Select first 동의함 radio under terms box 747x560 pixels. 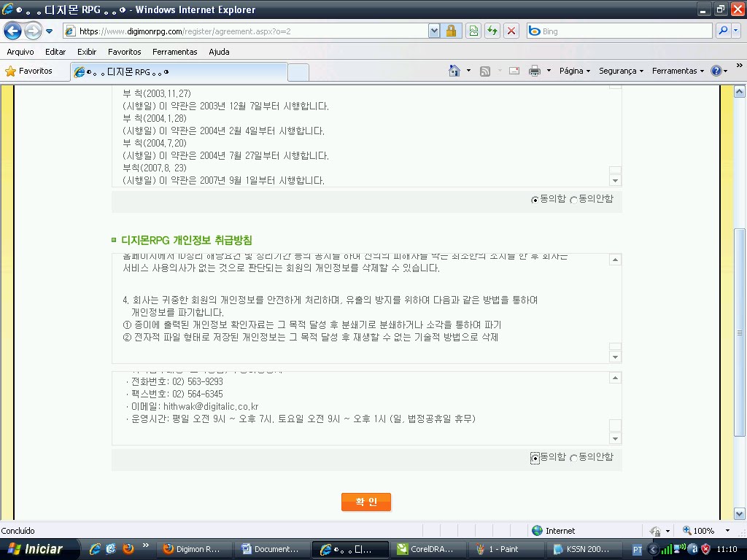tap(535, 200)
